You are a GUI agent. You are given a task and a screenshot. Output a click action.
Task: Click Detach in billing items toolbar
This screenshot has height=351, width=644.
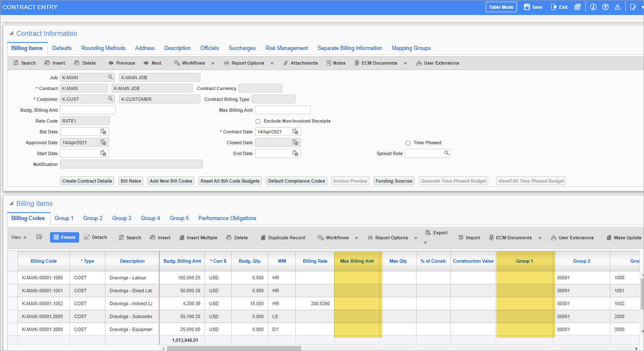95,237
